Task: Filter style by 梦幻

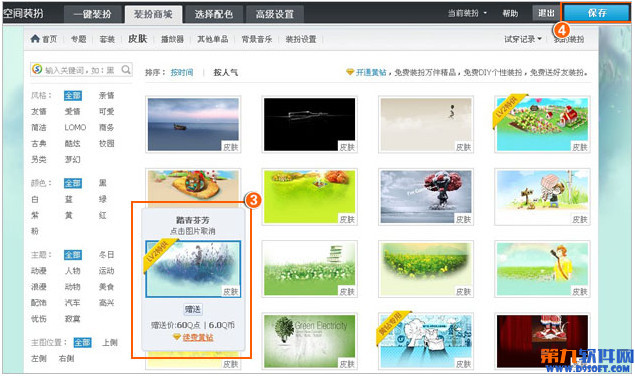Action: coord(72,159)
